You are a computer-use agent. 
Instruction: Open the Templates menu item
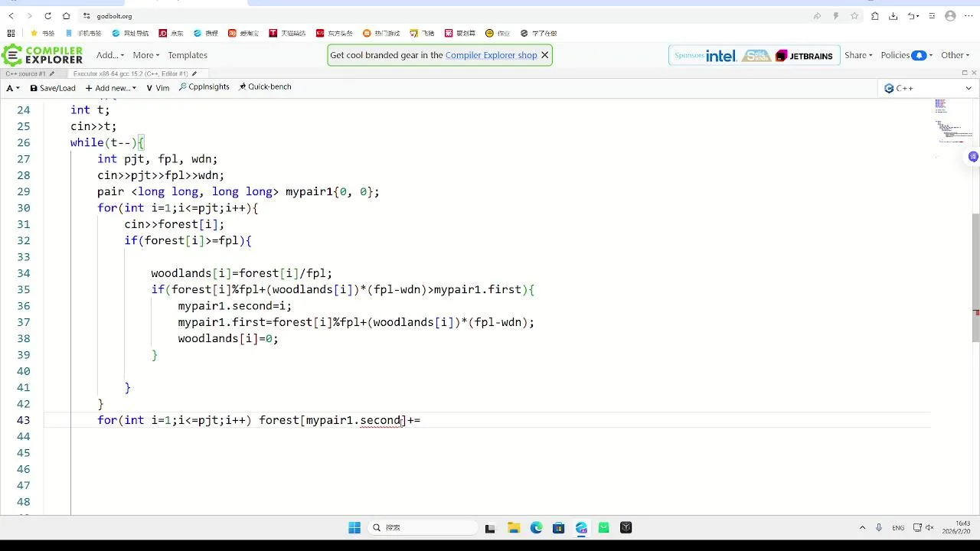[188, 55]
